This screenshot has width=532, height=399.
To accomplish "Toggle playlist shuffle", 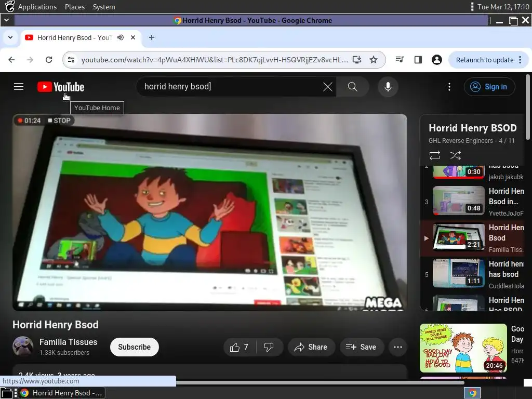I will click(x=455, y=155).
